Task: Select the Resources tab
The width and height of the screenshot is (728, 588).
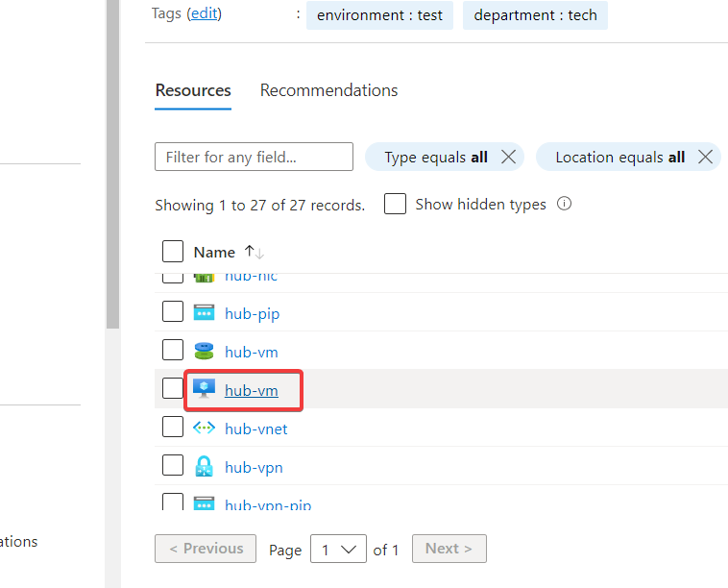Action: tap(193, 90)
